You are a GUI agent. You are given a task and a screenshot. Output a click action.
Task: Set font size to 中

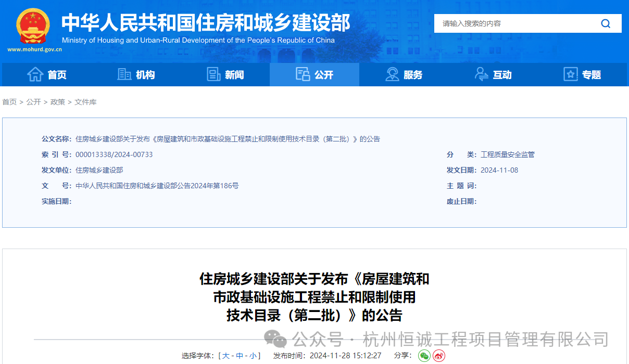coord(240,356)
